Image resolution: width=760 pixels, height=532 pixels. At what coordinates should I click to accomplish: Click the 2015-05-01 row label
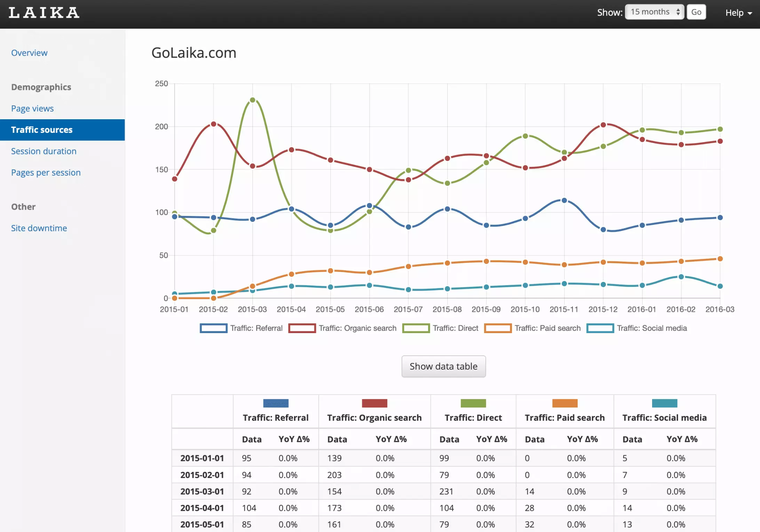pos(202,524)
